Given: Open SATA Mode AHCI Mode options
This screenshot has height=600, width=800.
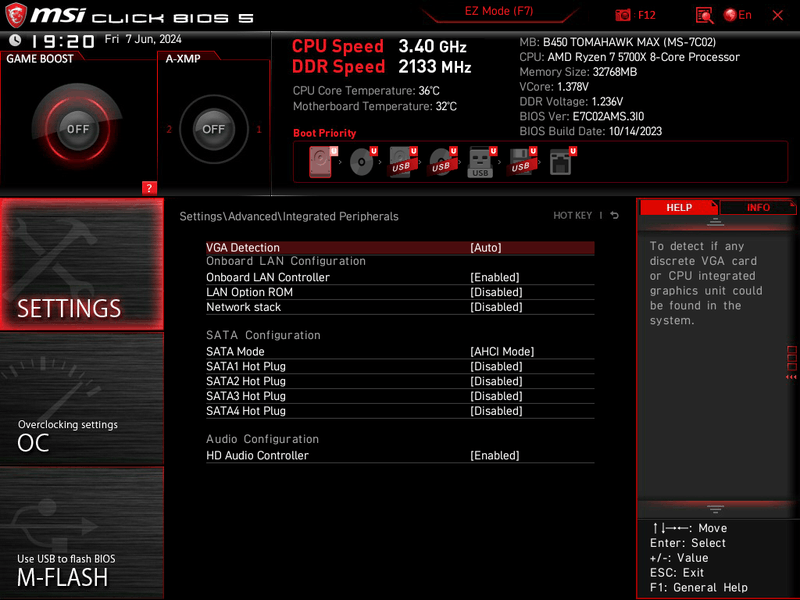Looking at the screenshot, I should click(502, 352).
